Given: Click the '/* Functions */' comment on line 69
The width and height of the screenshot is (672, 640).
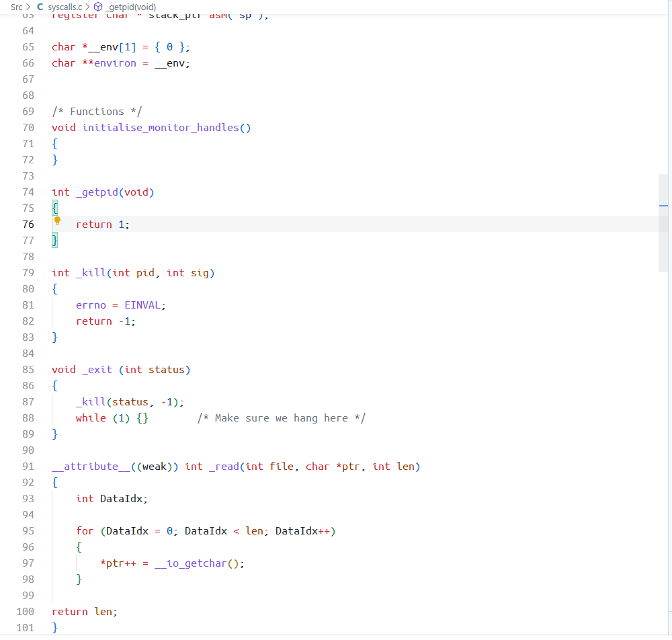Looking at the screenshot, I should click(97, 112).
